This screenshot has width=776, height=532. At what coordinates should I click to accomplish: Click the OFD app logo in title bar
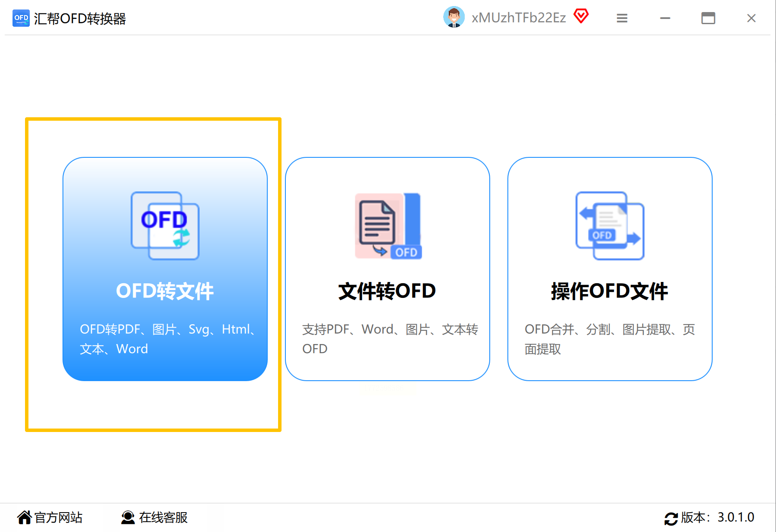point(21,18)
